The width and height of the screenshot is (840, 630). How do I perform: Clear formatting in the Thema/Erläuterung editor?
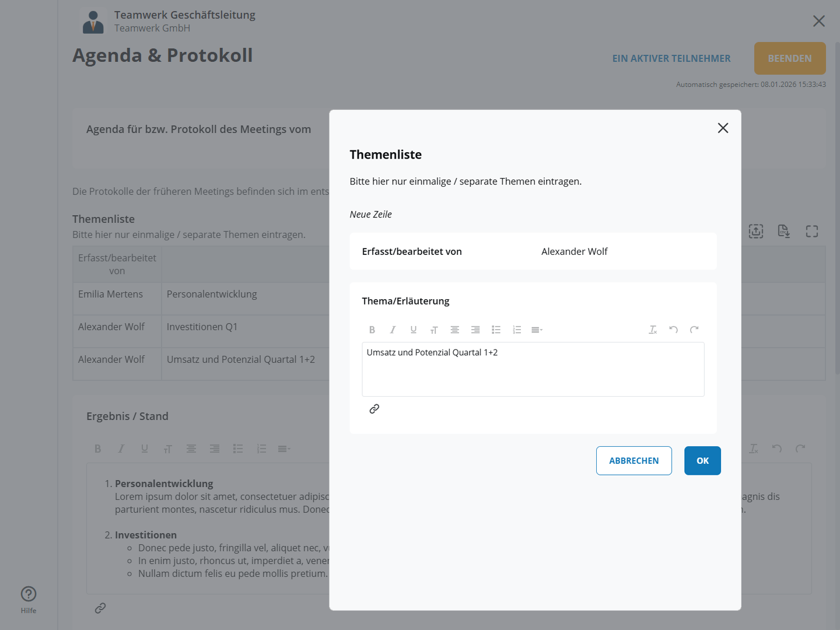[653, 330]
